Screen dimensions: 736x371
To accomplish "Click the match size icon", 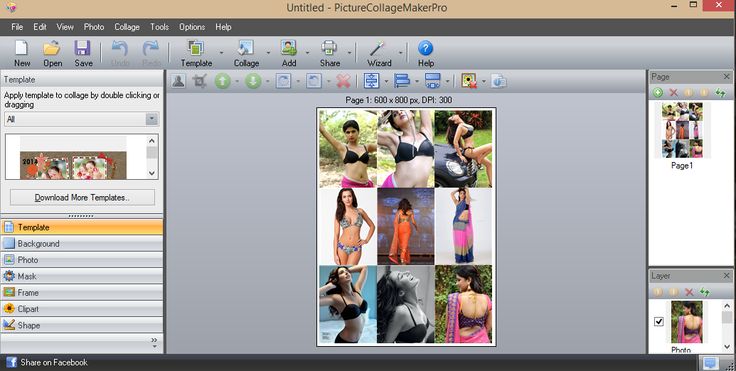I will click(432, 81).
